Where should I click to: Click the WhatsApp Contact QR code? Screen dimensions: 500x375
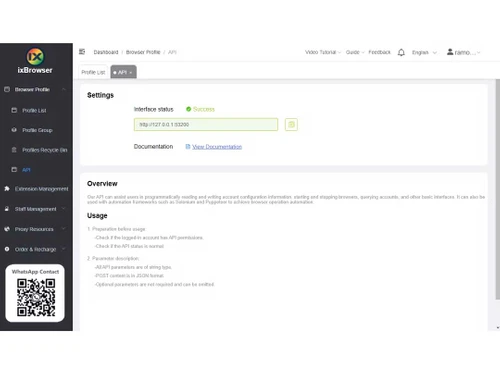tap(36, 298)
